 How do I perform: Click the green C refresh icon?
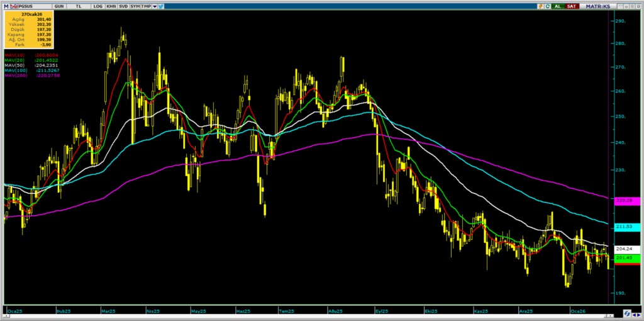(x=547, y=6)
